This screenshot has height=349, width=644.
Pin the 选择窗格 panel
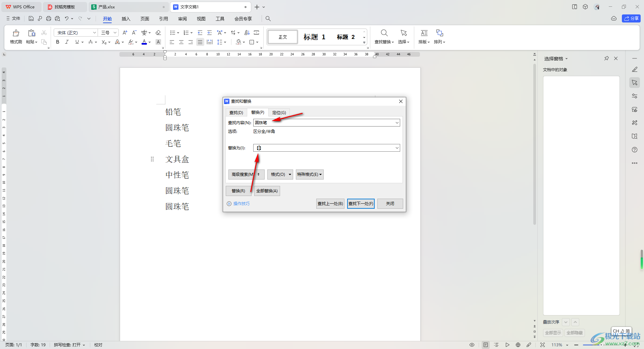tap(606, 58)
